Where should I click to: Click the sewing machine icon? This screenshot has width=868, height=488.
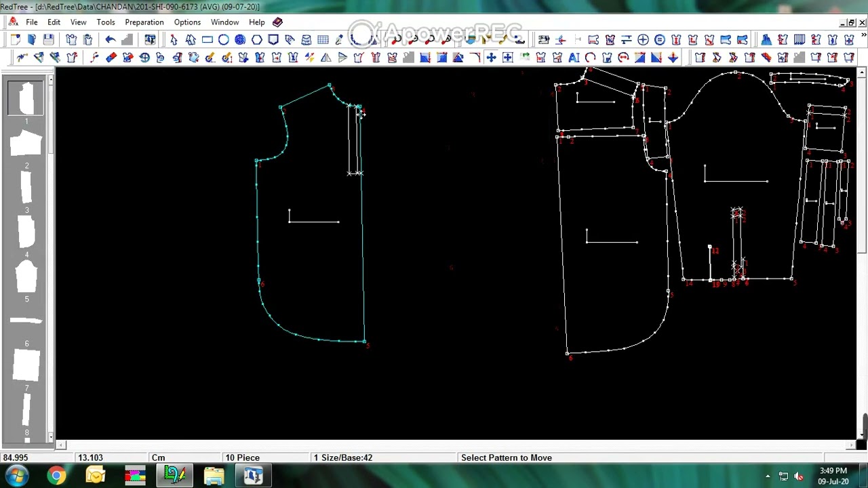544,40
